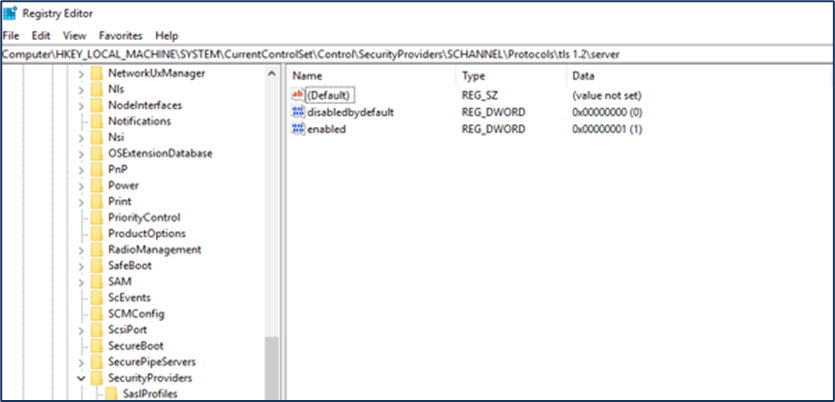The image size is (835, 402).
Task: Click the Nls folder icon
Action: [96, 89]
